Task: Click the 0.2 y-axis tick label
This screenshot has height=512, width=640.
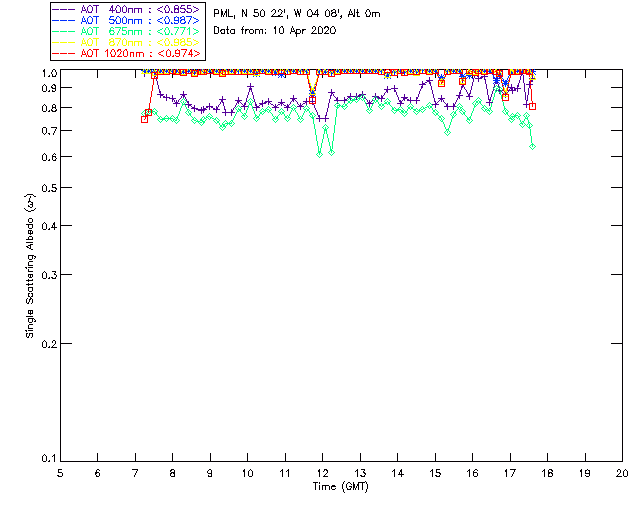Action: [49, 344]
